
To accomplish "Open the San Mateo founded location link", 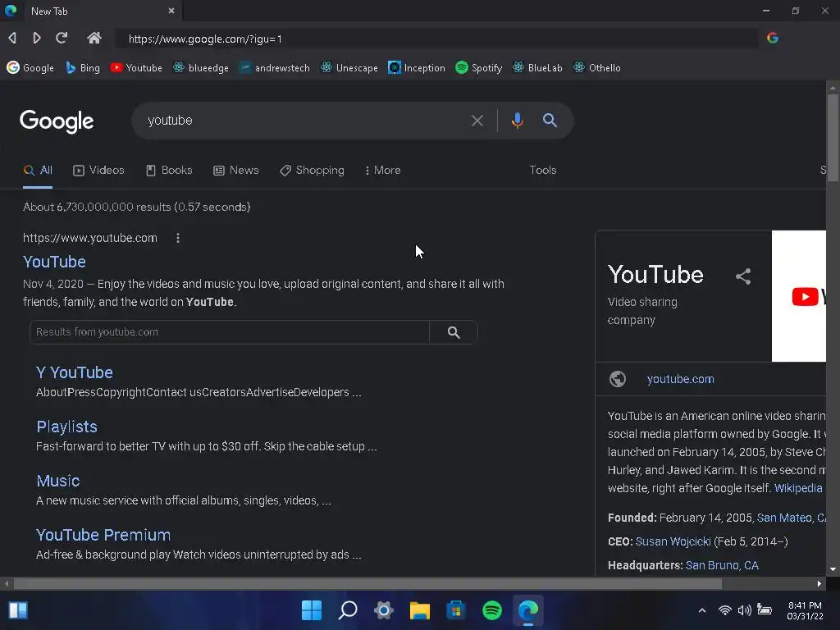I will click(x=791, y=518).
